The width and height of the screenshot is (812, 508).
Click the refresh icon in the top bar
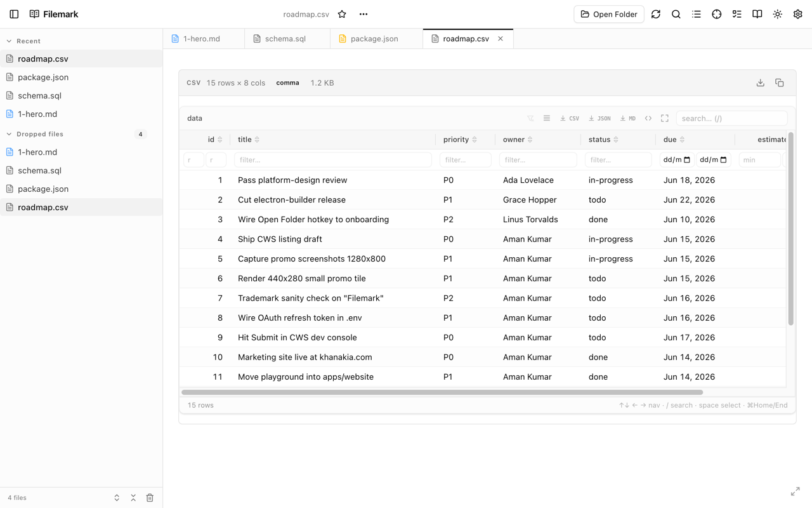point(656,14)
